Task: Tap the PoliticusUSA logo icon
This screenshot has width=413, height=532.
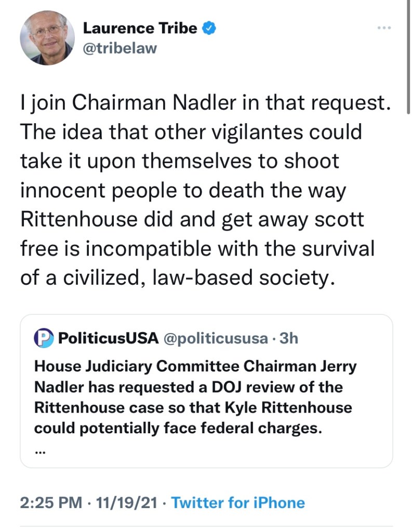Action: pos(44,338)
